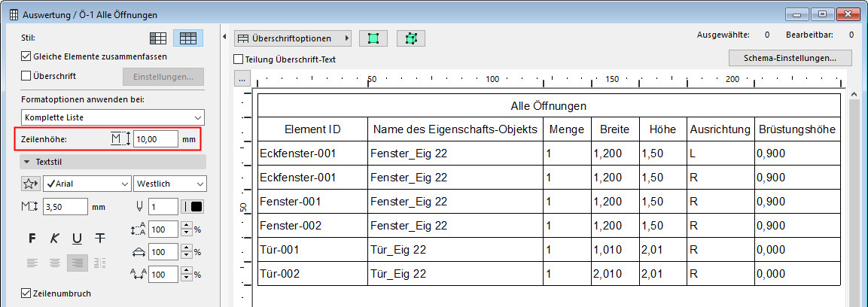Click the Schema-Einstellungen button
868x307 pixels.
790,57
